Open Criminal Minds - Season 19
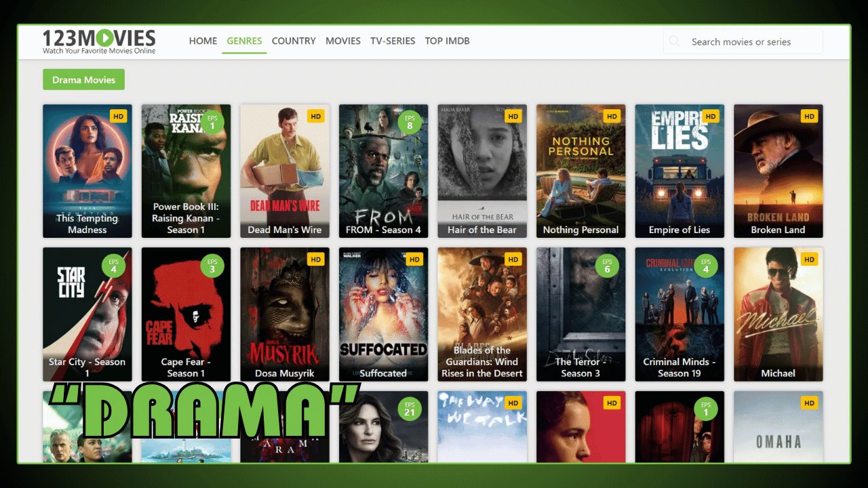This screenshot has height=488, width=868. pyautogui.click(x=679, y=314)
